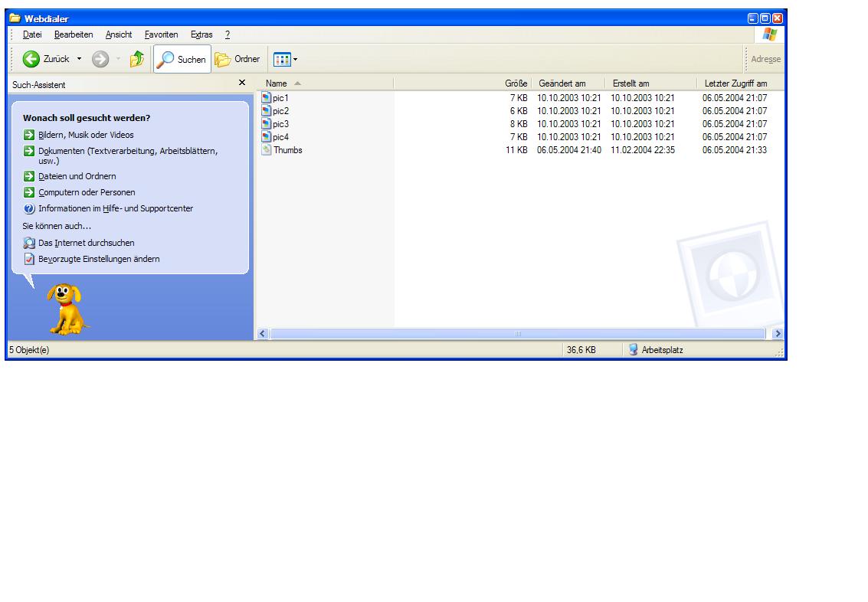Image resolution: width=868 pixels, height=602 pixels.
Task: Choose search for Computern oder Personen
Action: tap(87, 192)
